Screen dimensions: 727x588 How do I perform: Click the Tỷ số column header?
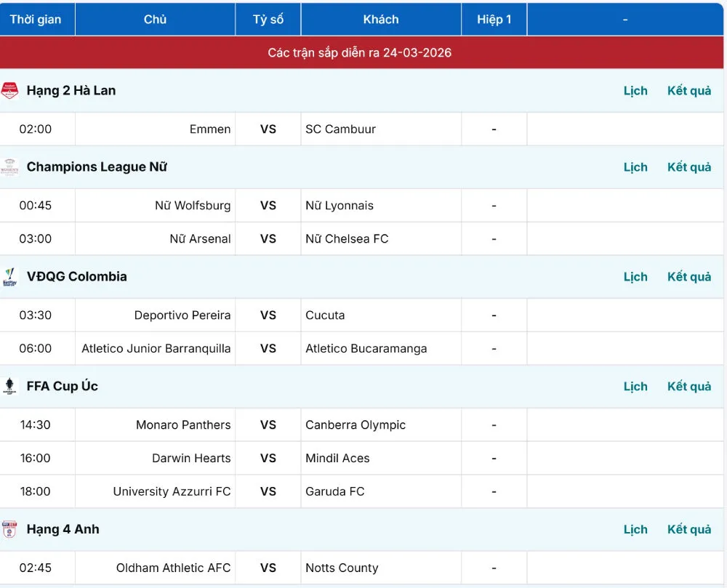pyautogui.click(x=268, y=20)
